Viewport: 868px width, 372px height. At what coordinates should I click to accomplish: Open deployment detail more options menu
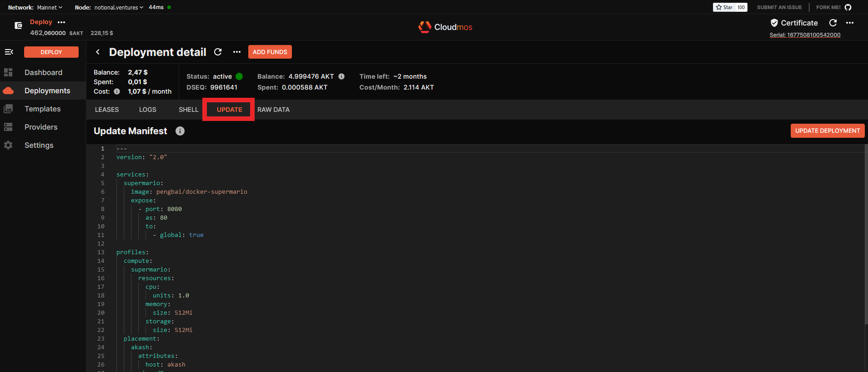pyautogui.click(x=237, y=52)
